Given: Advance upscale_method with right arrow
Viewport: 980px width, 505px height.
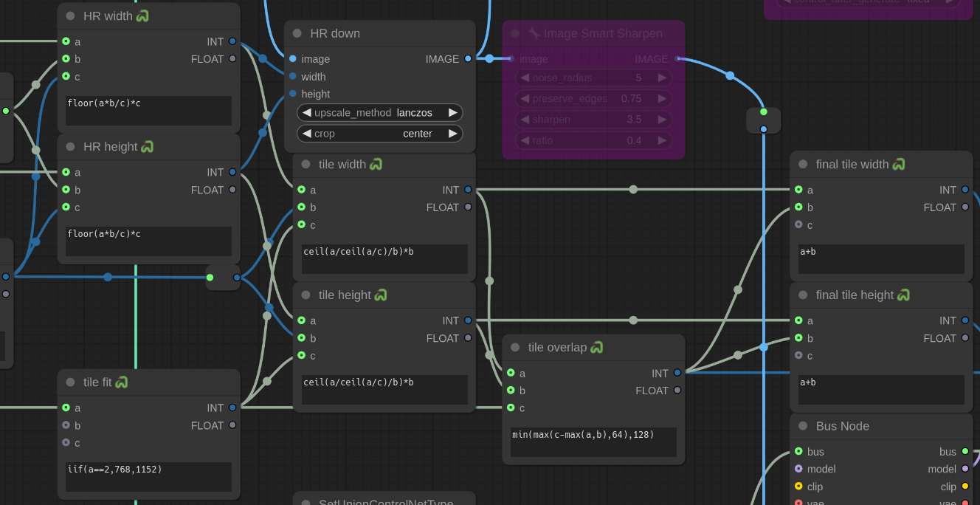Looking at the screenshot, I should coord(453,112).
